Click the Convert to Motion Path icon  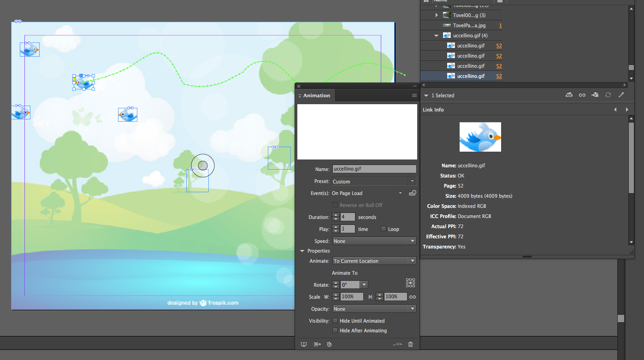[398, 344]
